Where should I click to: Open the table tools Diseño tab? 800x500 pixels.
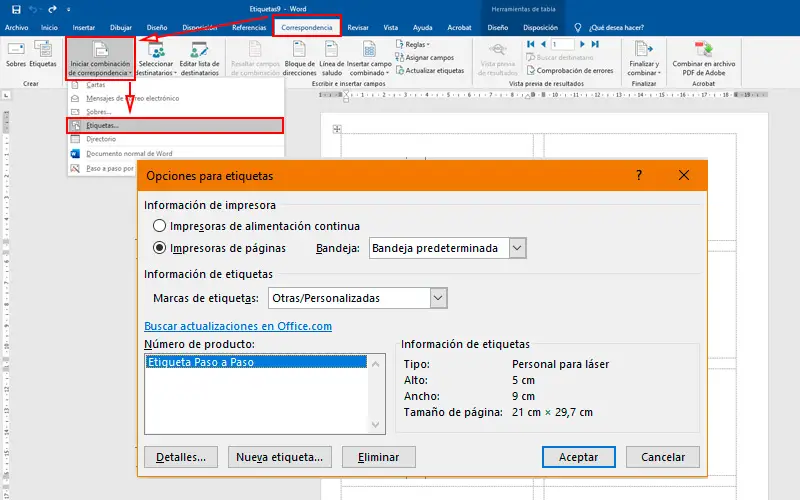pyautogui.click(x=497, y=28)
